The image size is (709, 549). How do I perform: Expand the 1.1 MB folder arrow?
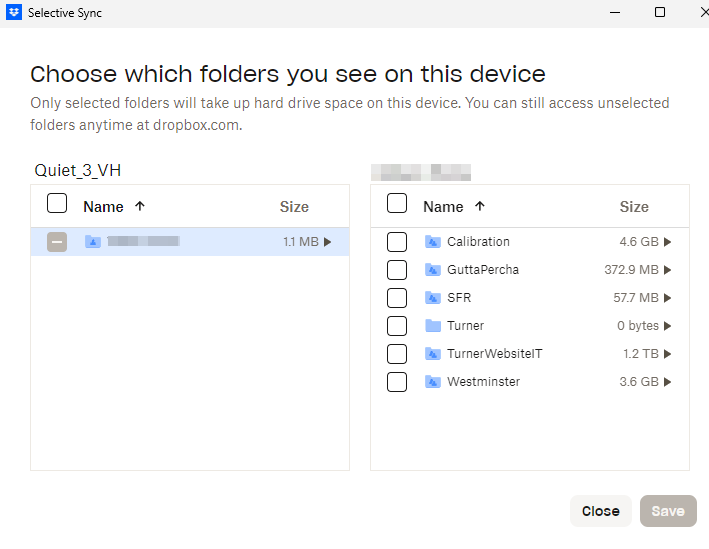click(x=327, y=242)
